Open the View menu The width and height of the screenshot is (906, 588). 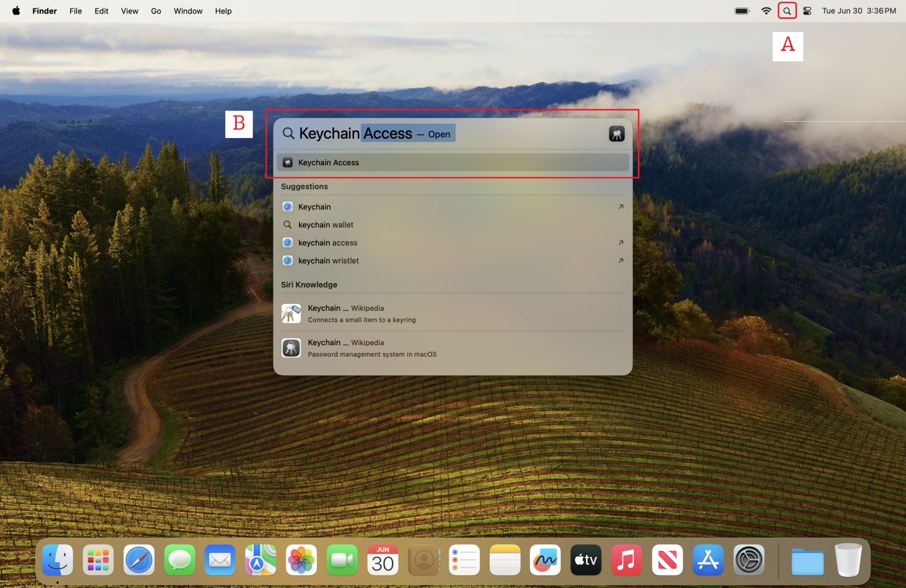pos(130,11)
